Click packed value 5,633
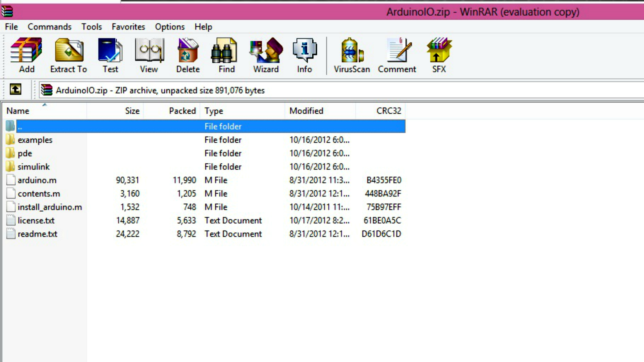Viewport: 644px width, 362px height. click(187, 220)
